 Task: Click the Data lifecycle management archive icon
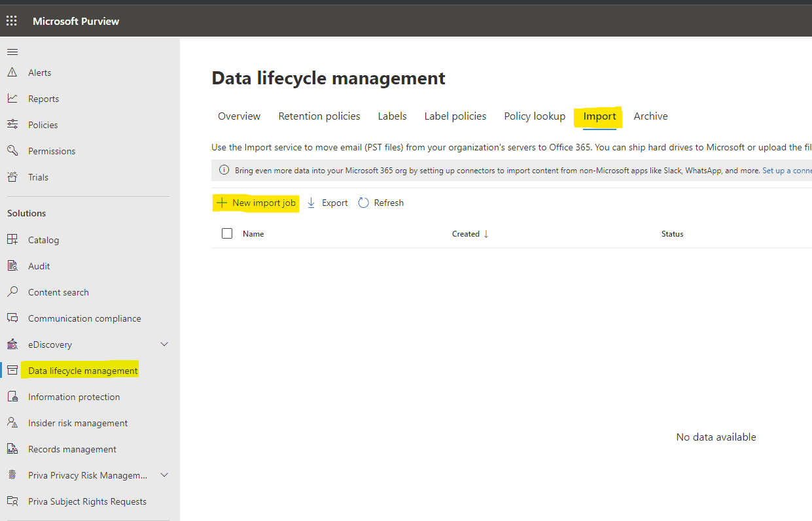[12, 371]
